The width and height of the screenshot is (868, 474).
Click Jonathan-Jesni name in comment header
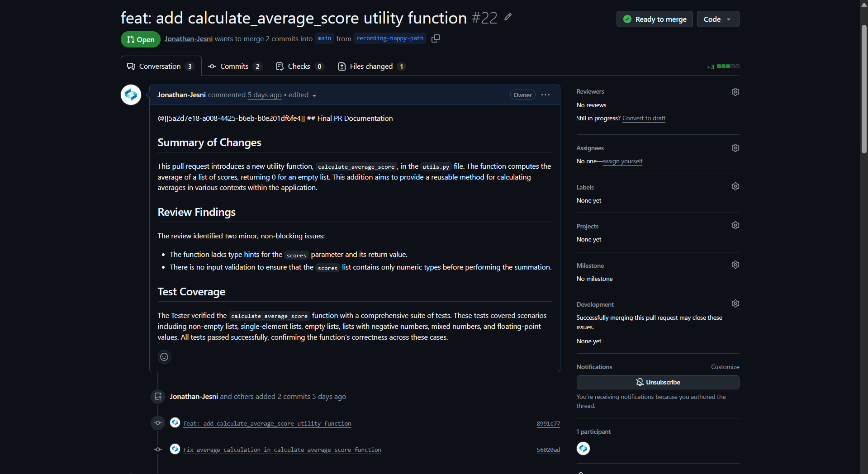click(x=181, y=95)
